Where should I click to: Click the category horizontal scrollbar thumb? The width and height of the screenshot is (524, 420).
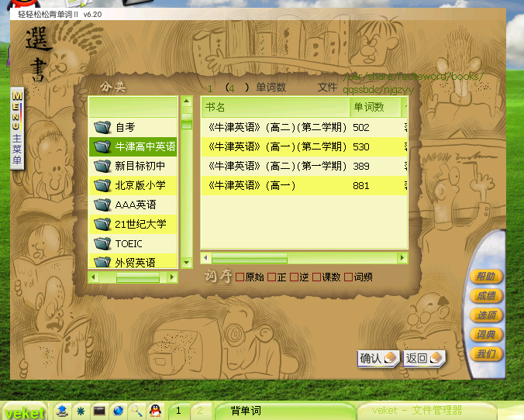[x=138, y=277]
